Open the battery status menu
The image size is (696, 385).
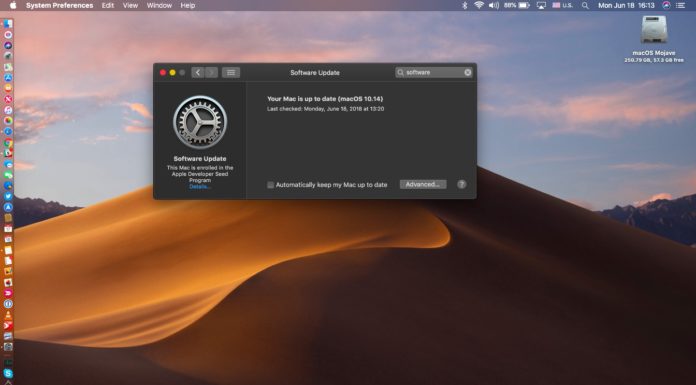point(517,5)
